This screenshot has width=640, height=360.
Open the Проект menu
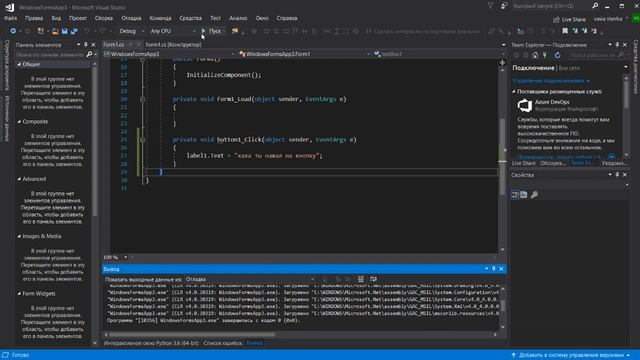tap(78, 18)
